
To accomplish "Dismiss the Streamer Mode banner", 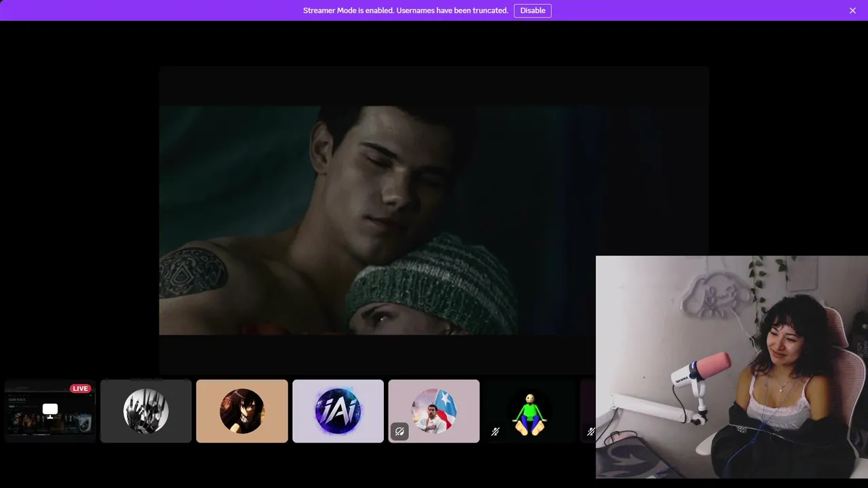I will pyautogui.click(x=852, y=10).
